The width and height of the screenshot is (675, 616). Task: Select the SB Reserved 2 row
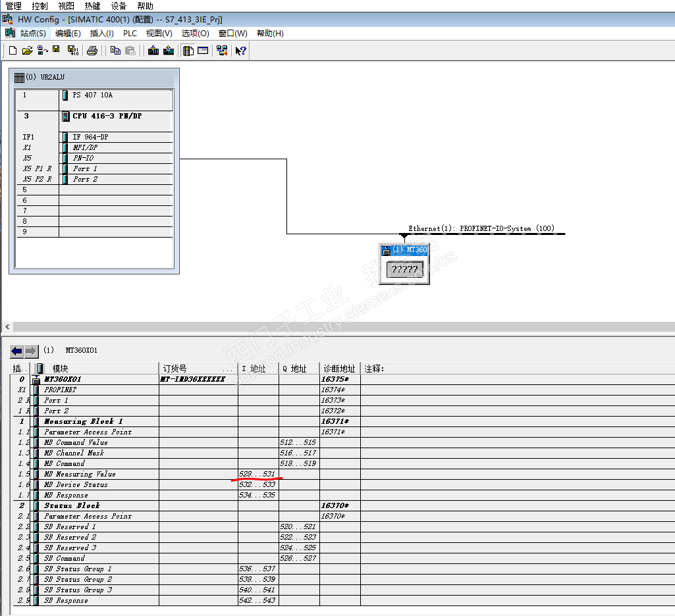(x=342, y=537)
